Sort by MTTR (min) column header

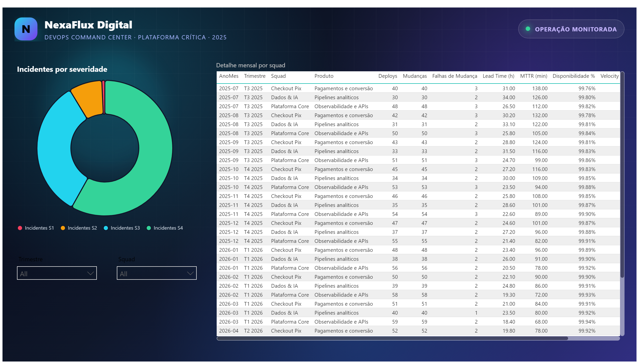pos(533,76)
